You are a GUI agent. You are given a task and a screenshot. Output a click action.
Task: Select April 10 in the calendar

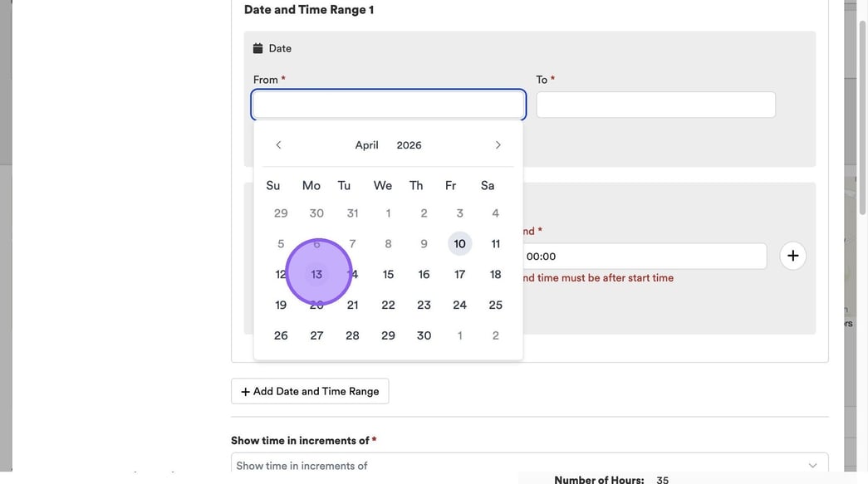coord(459,244)
